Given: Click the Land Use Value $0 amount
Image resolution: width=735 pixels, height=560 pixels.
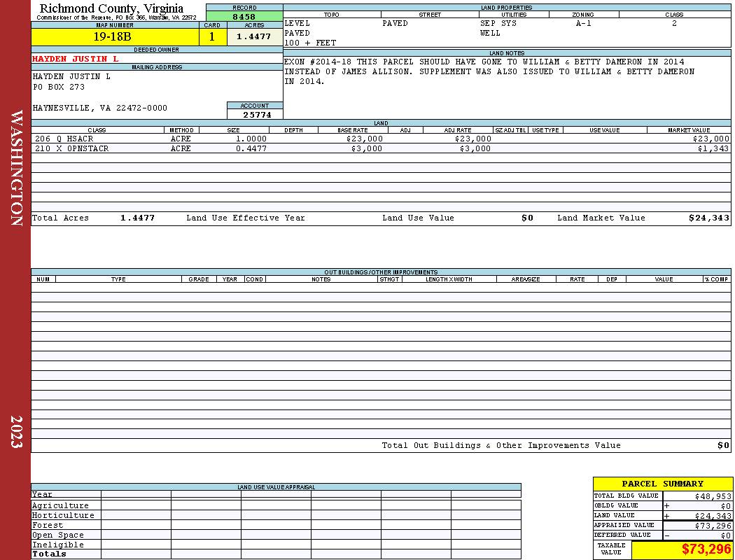Looking at the screenshot, I should coord(527,218).
